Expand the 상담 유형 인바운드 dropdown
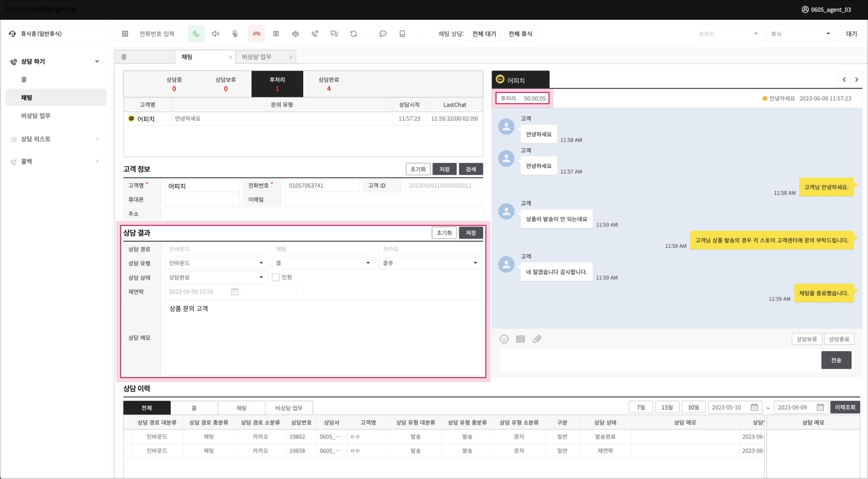The width and height of the screenshot is (868, 479). 216,263
